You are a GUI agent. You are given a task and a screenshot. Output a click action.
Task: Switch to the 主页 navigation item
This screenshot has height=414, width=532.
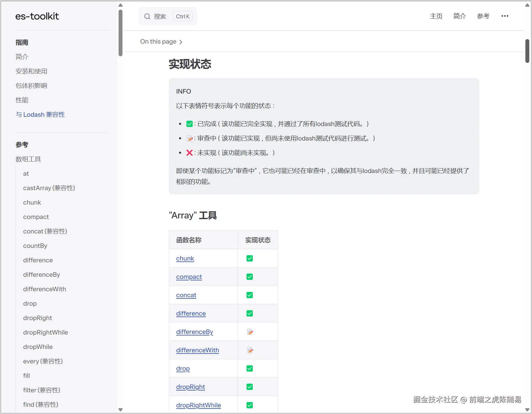(436, 16)
